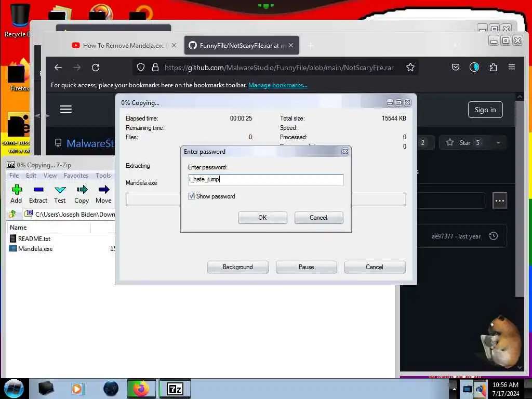Open the tracking protection shield icon

coord(141,68)
